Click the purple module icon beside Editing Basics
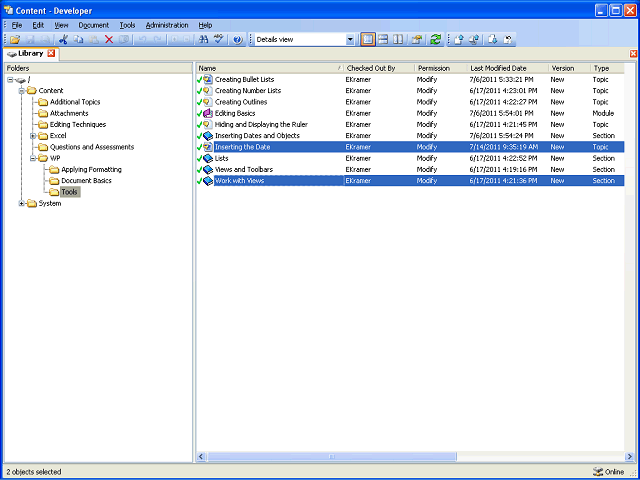Screen dimensions: 640x480 point(208,113)
